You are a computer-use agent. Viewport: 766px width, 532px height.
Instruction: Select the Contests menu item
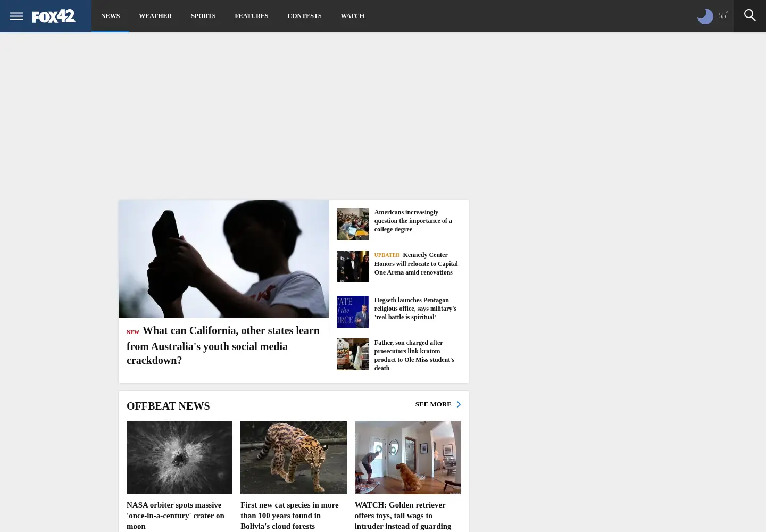[304, 16]
